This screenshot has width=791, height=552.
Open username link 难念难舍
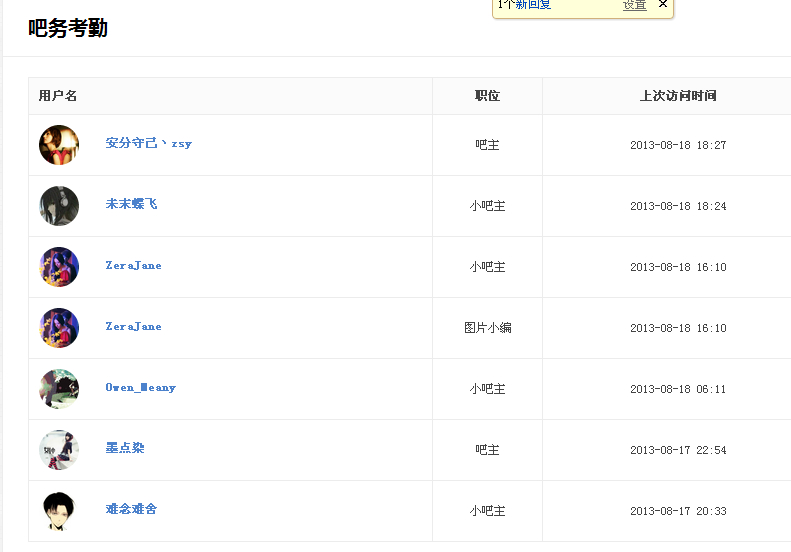pyautogui.click(x=131, y=509)
